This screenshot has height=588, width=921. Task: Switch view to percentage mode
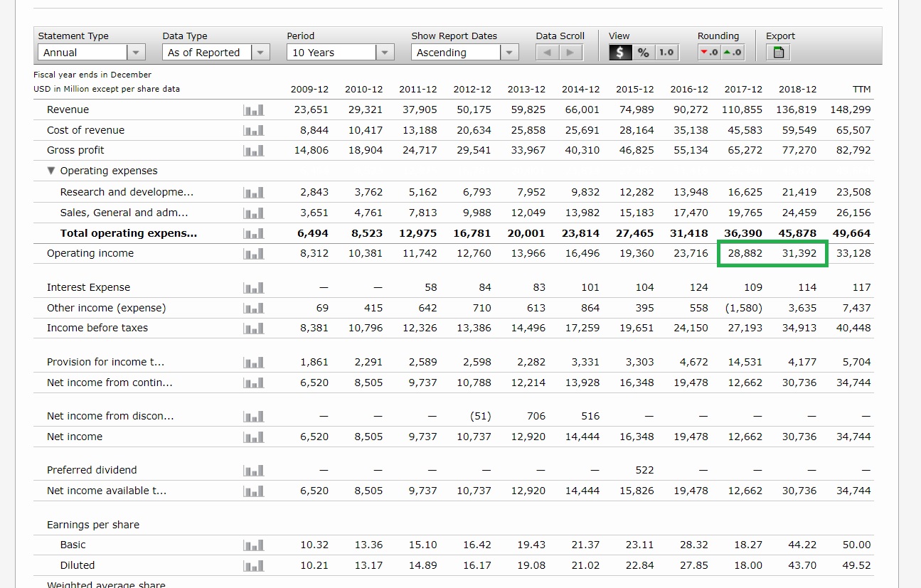tap(643, 52)
